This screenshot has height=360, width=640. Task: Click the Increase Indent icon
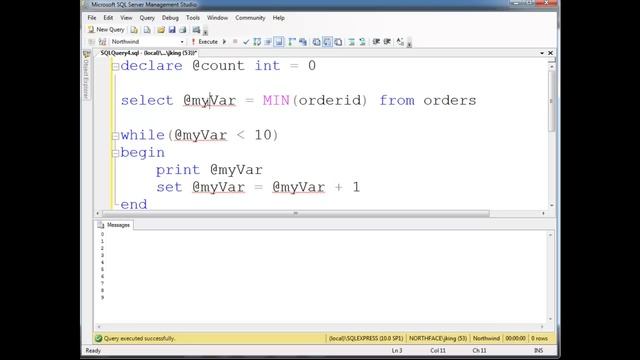[387, 42]
